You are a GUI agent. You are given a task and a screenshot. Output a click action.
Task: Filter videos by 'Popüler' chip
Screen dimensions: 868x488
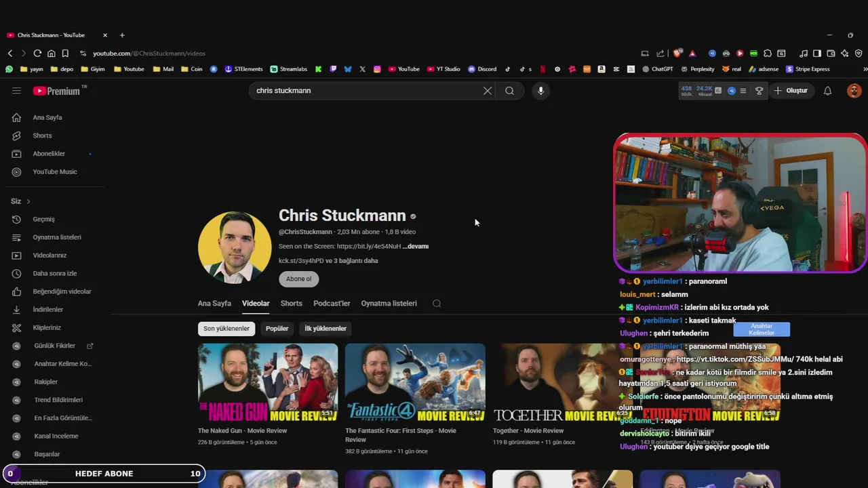pos(277,329)
